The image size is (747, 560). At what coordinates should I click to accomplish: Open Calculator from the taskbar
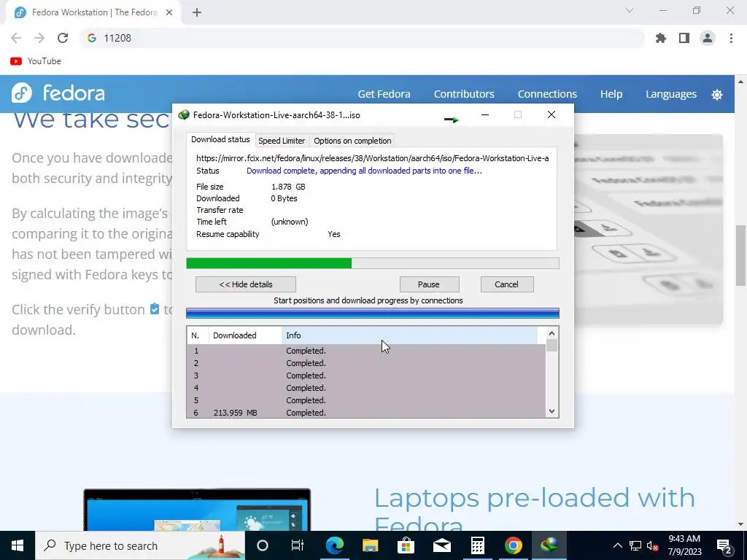click(x=477, y=545)
